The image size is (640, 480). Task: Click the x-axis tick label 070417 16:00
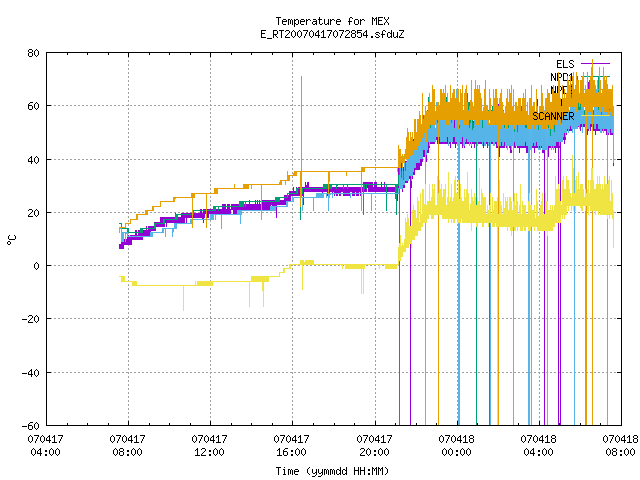291,445
